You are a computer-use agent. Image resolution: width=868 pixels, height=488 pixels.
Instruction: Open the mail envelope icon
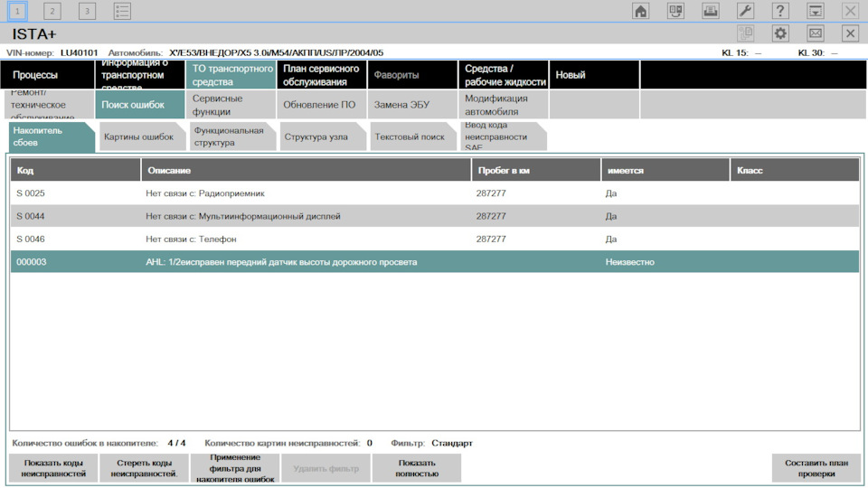tap(815, 33)
